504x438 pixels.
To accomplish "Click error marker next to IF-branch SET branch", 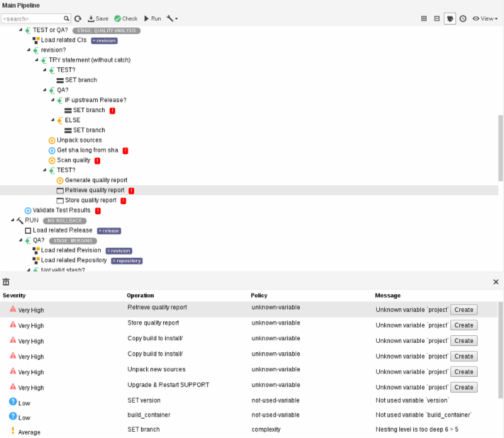I will pyautogui.click(x=112, y=111).
